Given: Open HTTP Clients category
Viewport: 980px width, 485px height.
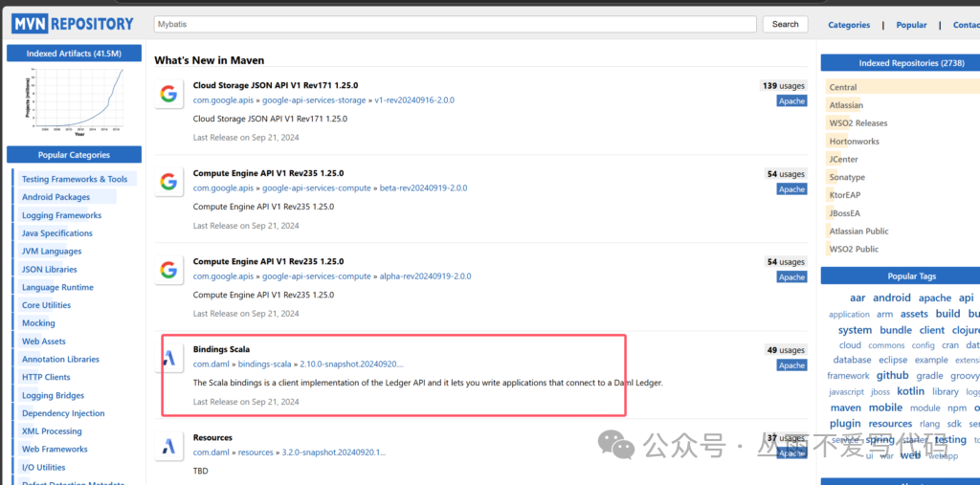Looking at the screenshot, I should pos(46,377).
